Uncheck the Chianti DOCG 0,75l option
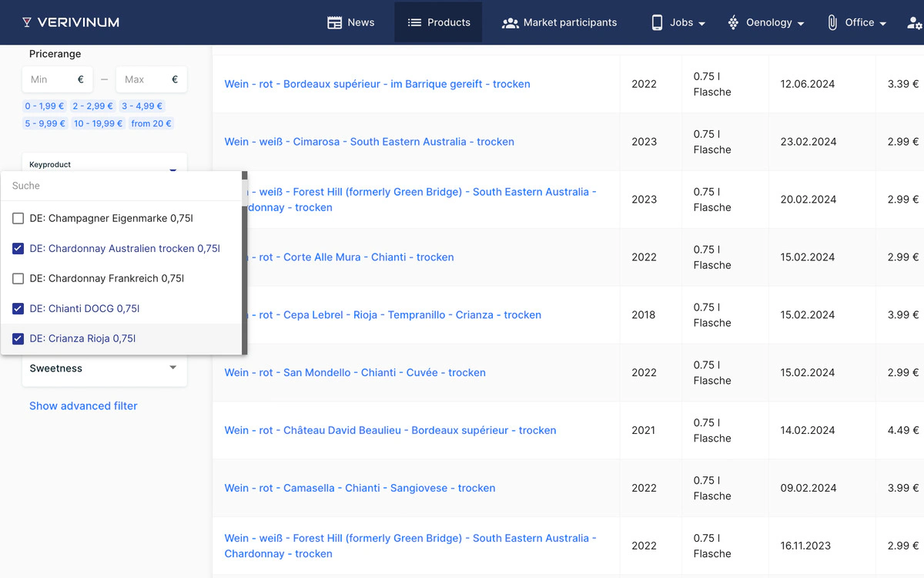 (x=18, y=309)
